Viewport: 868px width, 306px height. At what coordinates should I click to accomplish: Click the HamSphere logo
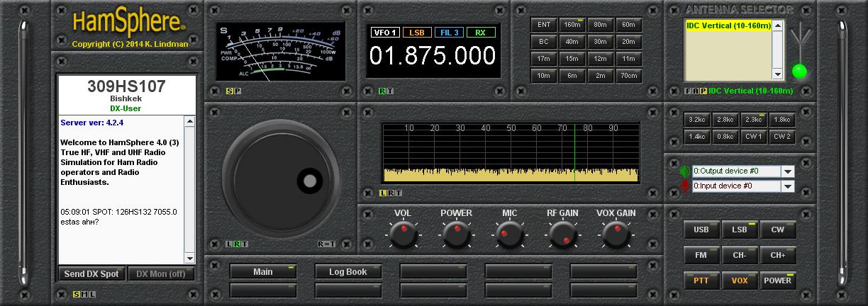click(x=129, y=21)
